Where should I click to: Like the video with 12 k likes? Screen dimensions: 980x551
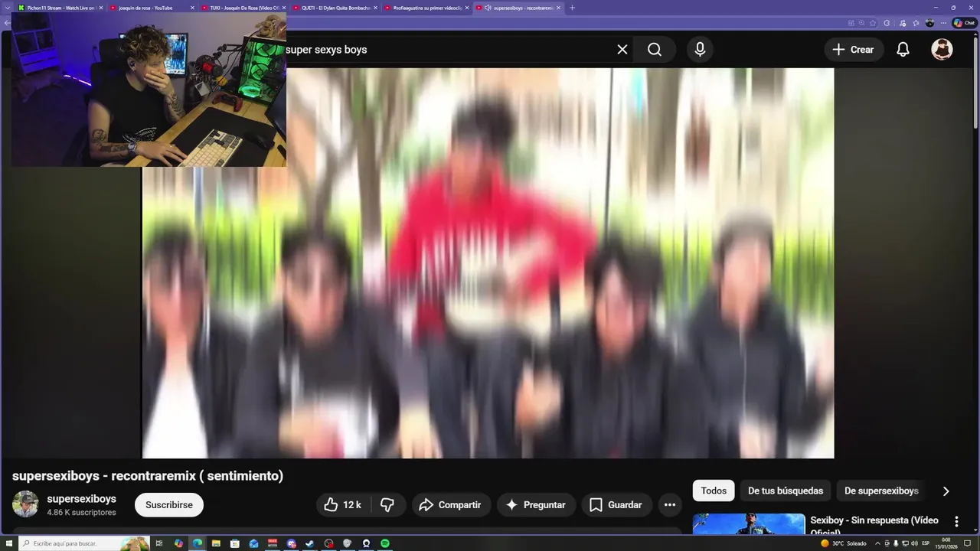[343, 505]
